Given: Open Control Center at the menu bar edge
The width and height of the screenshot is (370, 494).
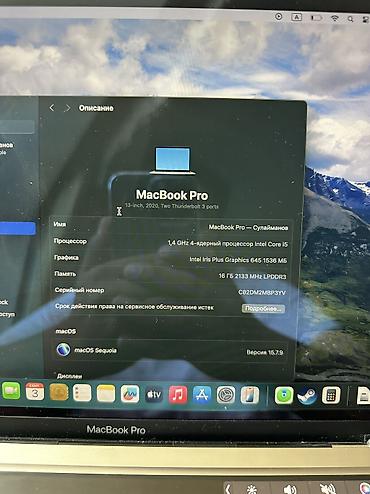Looking at the screenshot, I should [x=365, y=20].
